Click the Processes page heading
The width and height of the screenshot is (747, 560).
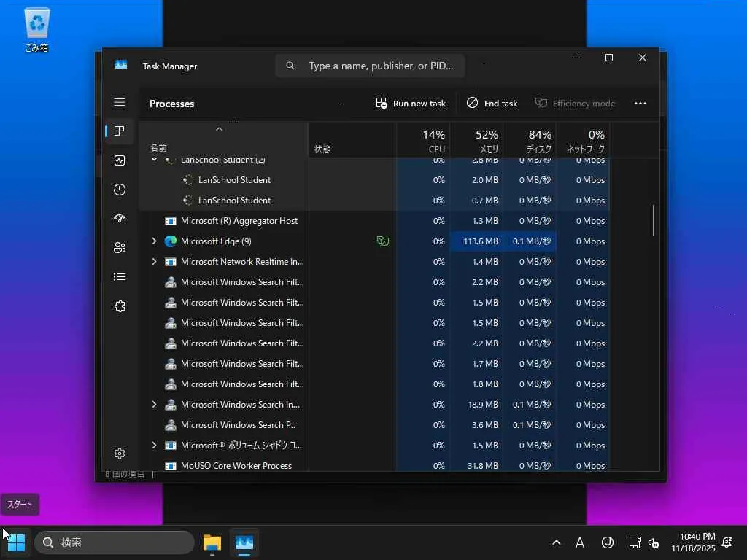(172, 104)
